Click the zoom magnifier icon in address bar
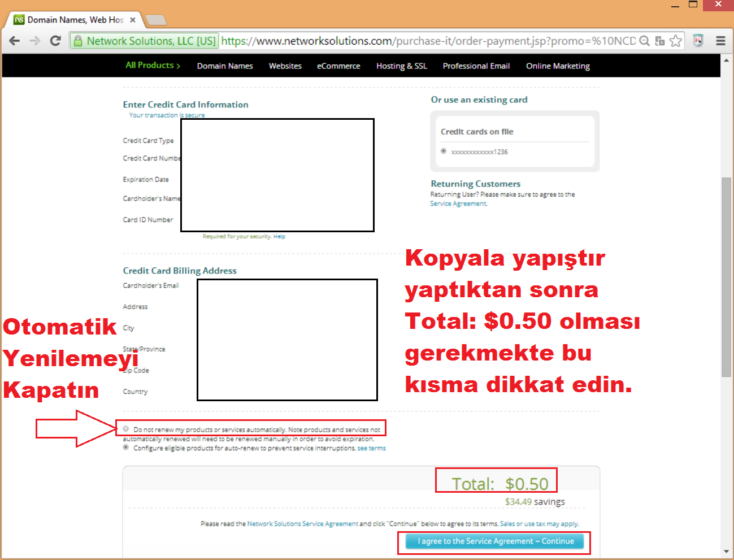 point(644,41)
